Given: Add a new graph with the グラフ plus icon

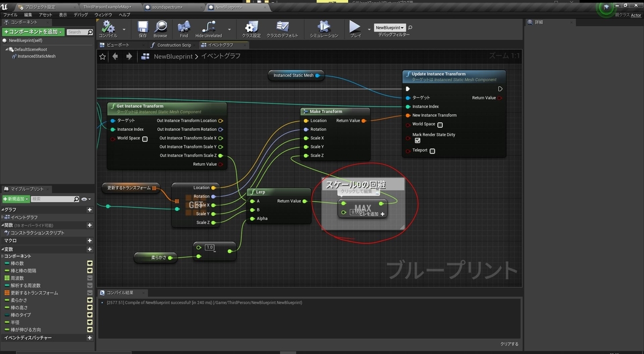Looking at the screenshot, I should coord(90,210).
